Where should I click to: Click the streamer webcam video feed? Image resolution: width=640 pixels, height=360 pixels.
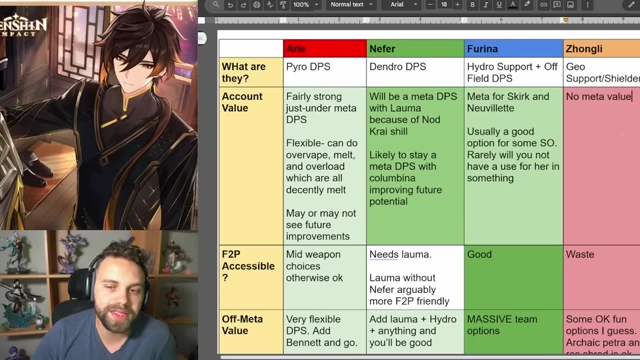tap(99, 295)
